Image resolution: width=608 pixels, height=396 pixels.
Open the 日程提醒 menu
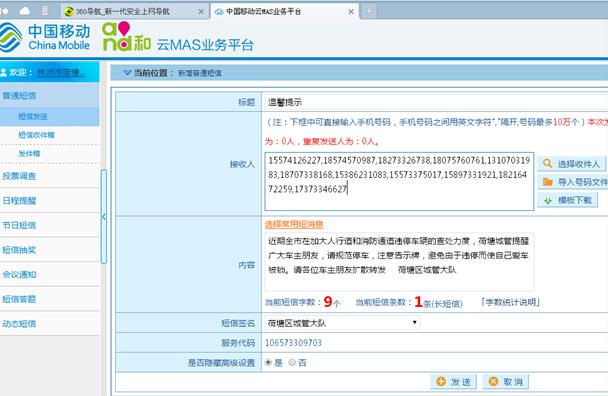click(x=50, y=201)
